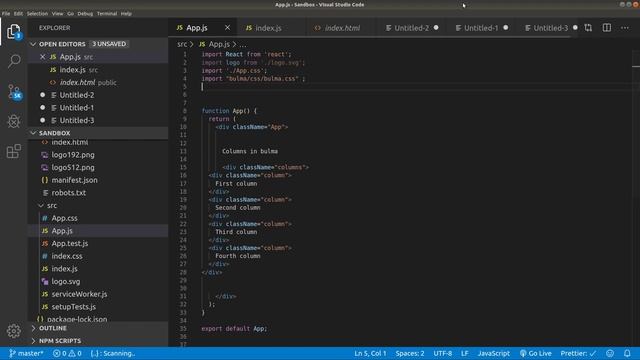Go to line via Ln 5, Col 1
Viewport: 640px width, 360px height.
pos(370,353)
